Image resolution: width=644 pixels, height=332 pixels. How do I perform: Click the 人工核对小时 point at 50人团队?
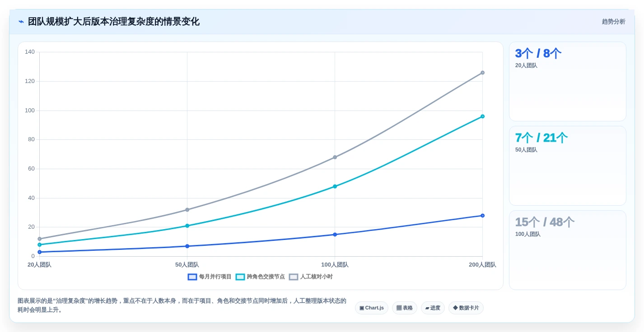tap(187, 210)
